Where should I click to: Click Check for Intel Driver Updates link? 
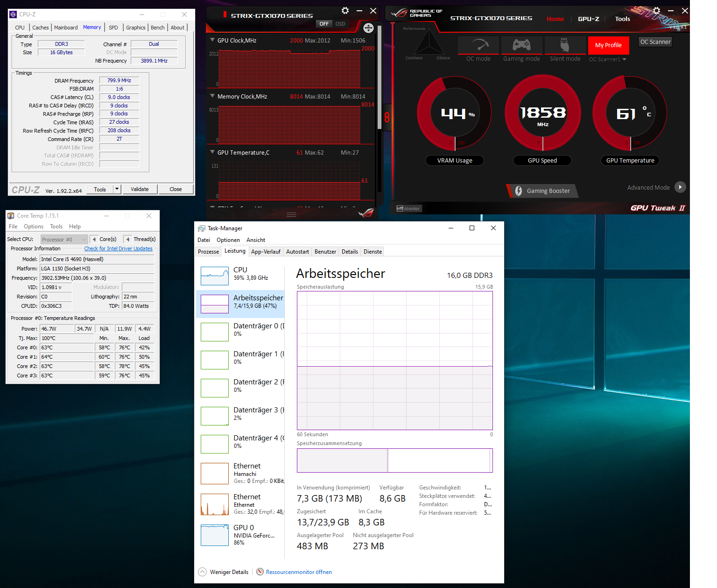coord(118,248)
